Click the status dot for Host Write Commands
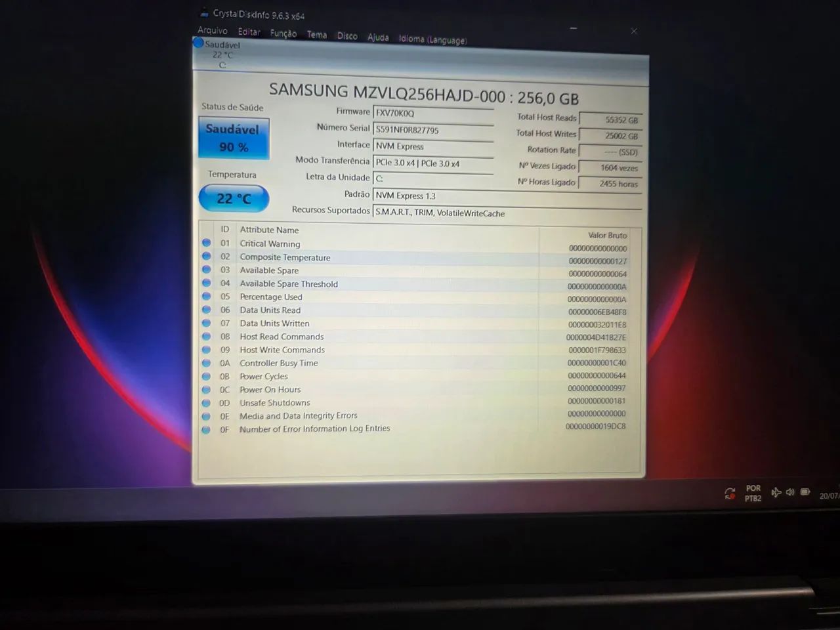Viewport: 840px width, 630px height. point(207,350)
